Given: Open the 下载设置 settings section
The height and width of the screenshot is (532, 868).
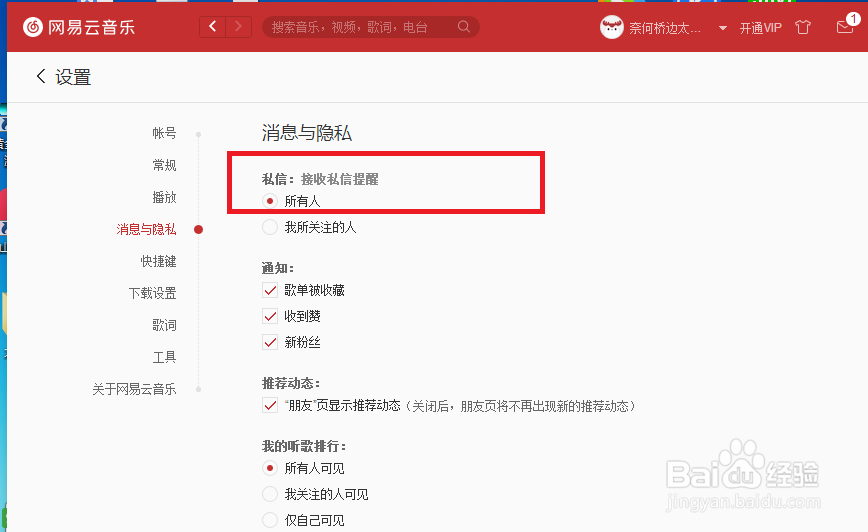Looking at the screenshot, I should [153, 293].
